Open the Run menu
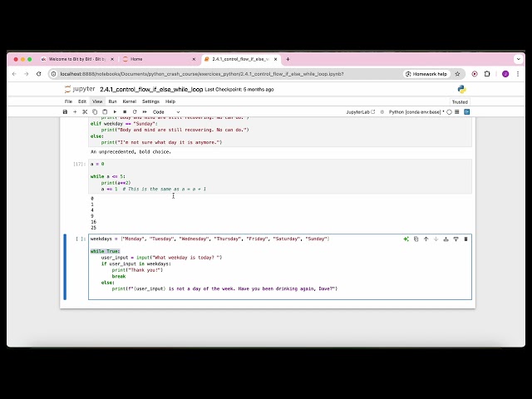 112,101
